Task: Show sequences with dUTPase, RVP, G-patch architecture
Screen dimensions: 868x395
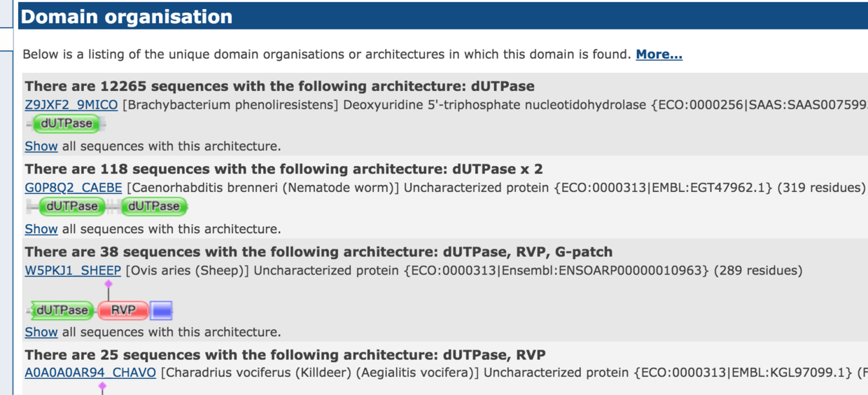Action: 41,332
